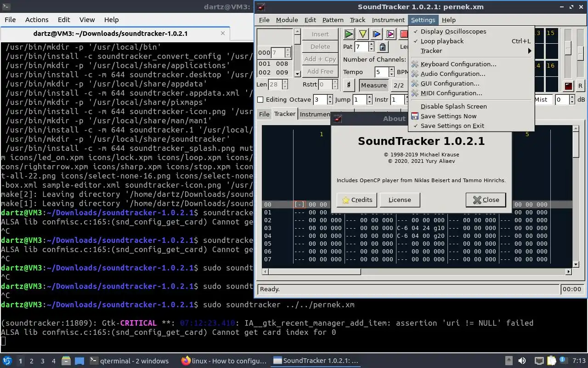Switch to the Tracker tab
588x368 pixels.
click(x=285, y=114)
